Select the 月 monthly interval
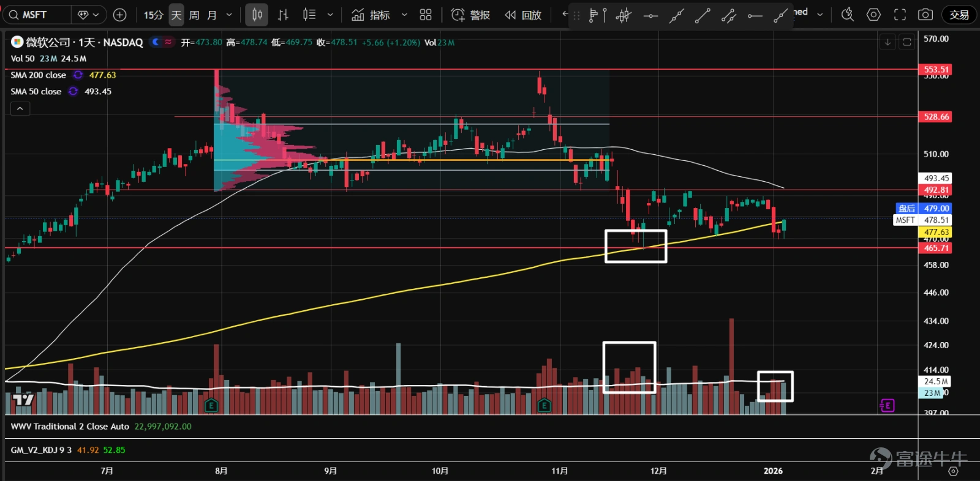This screenshot has height=481, width=980. click(x=212, y=15)
